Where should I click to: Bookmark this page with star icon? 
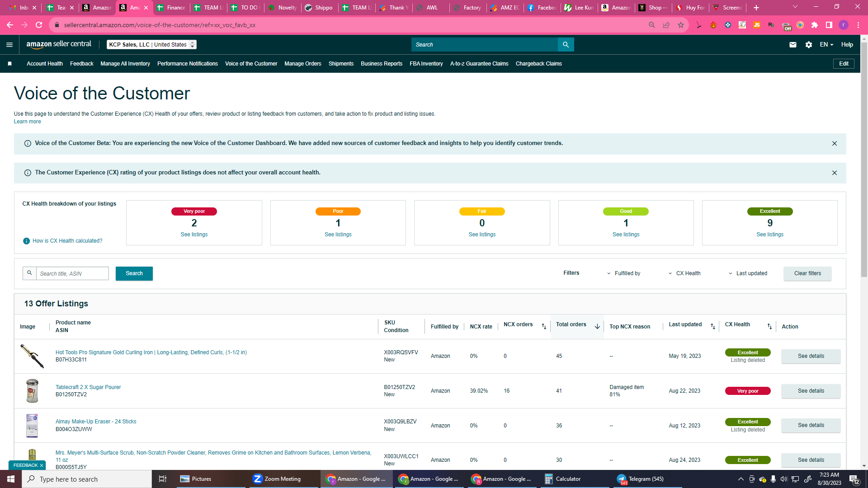click(x=681, y=25)
